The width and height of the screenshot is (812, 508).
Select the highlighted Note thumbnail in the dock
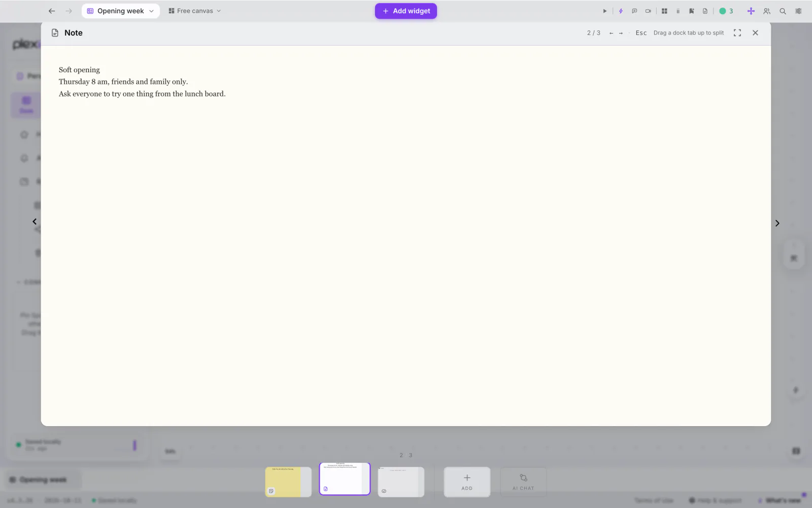345,479
